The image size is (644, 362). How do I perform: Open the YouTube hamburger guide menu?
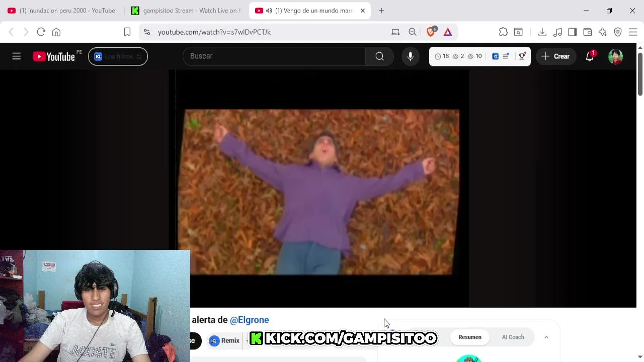[17, 56]
